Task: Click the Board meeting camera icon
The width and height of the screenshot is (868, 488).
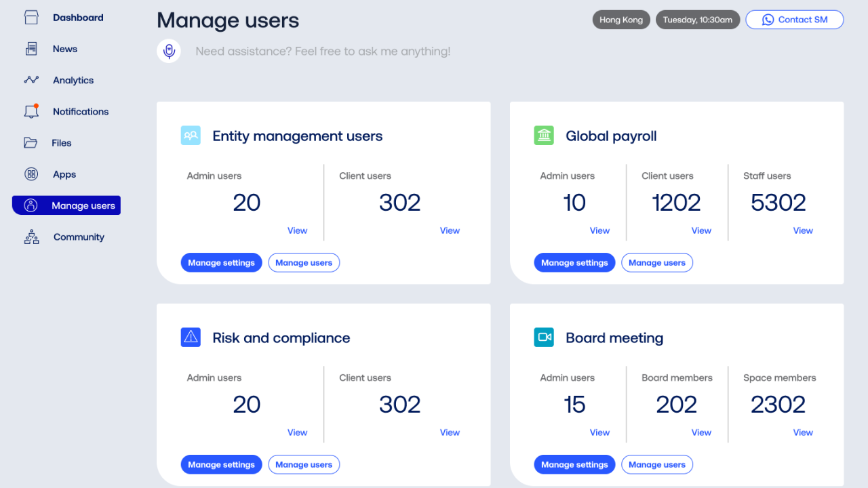Action: click(544, 338)
